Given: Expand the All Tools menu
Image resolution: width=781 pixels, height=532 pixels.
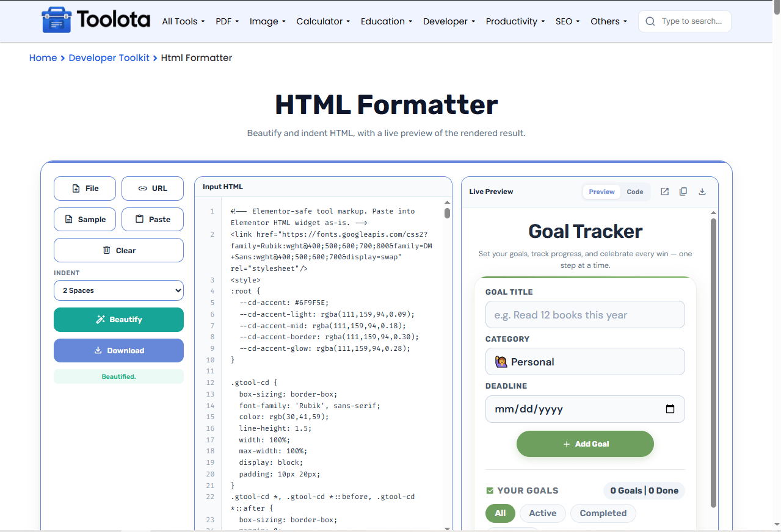Looking at the screenshot, I should (x=183, y=21).
